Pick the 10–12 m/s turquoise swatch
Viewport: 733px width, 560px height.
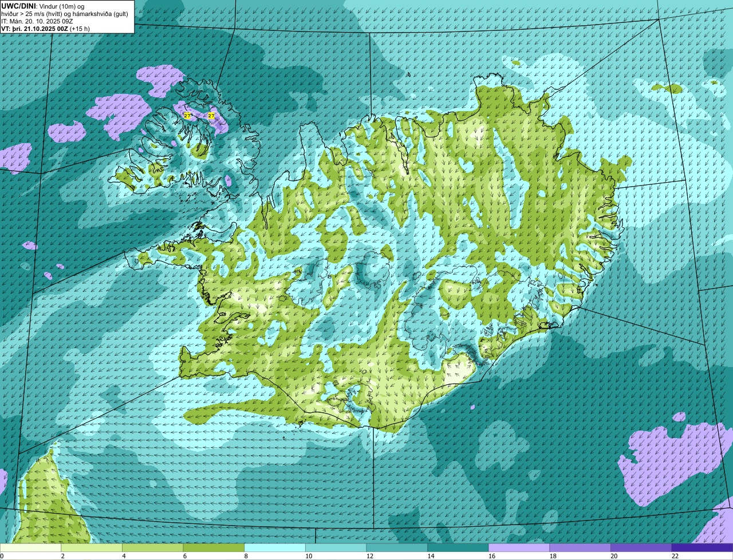336,547
